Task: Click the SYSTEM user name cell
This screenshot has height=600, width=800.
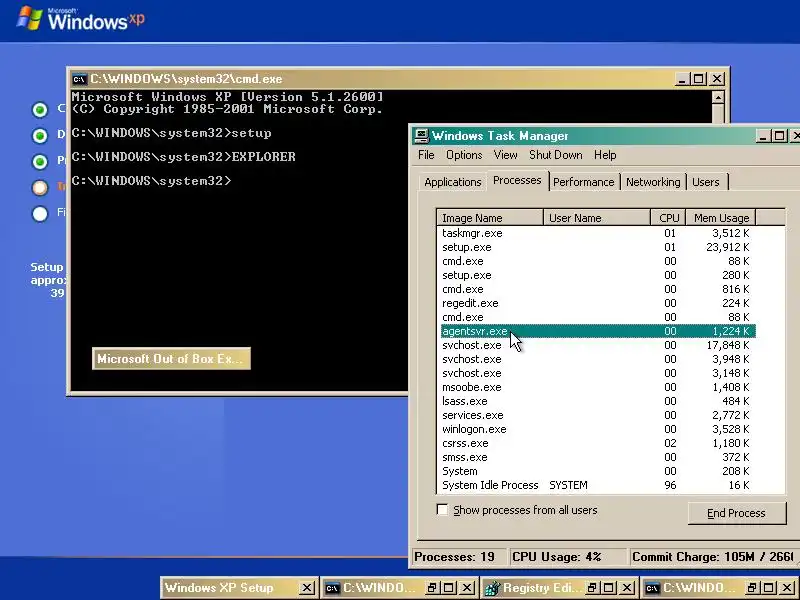Action: tap(568, 485)
